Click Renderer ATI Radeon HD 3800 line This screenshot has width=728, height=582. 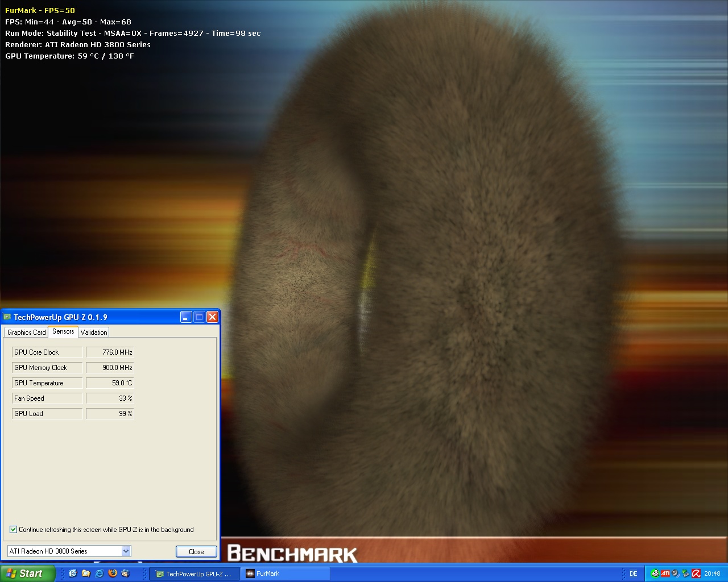click(78, 44)
